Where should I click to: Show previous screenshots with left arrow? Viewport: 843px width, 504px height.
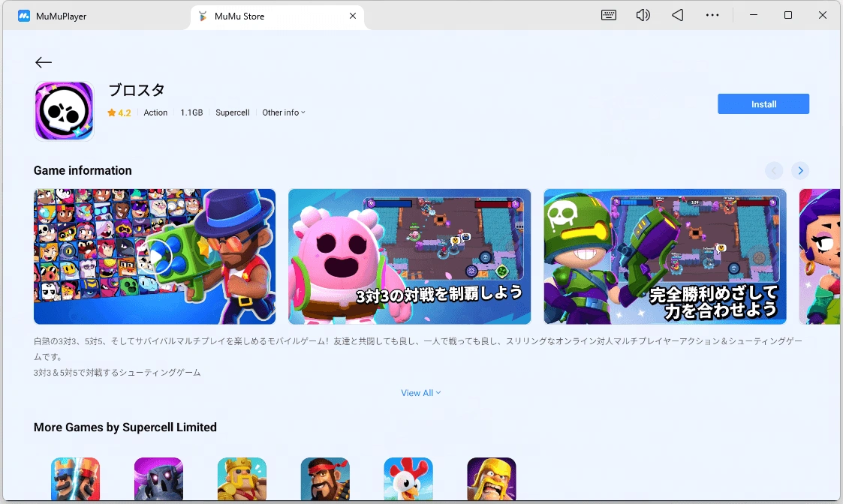774,171
